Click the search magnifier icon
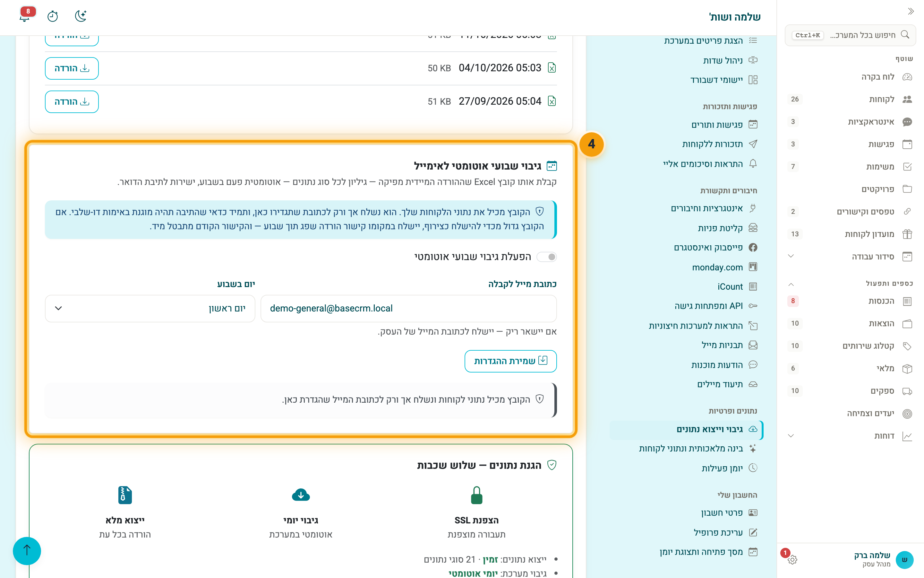The height and width of the screenshot is (578, 924). click(904, 35)
